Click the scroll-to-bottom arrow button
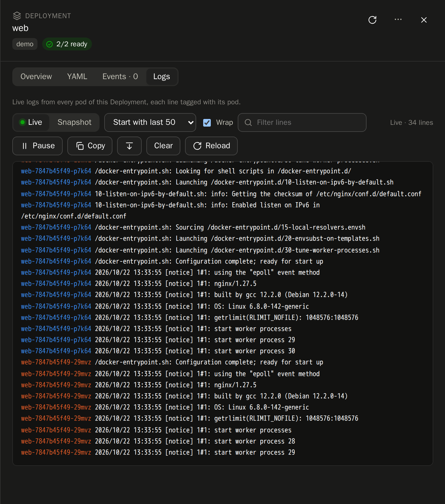 129,146
